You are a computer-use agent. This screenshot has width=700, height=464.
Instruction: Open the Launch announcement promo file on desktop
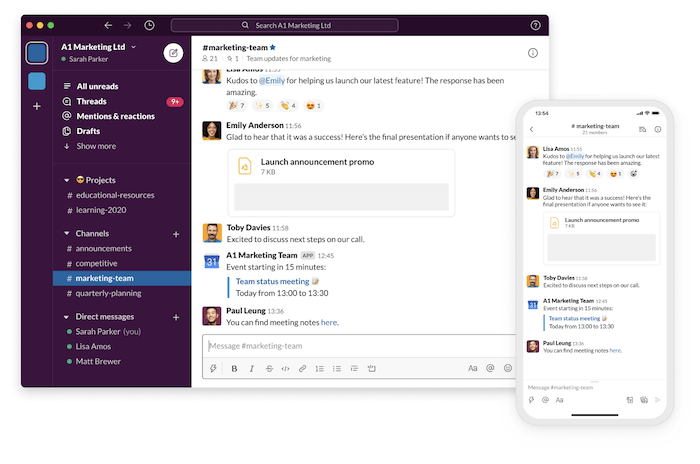point(342,183)
